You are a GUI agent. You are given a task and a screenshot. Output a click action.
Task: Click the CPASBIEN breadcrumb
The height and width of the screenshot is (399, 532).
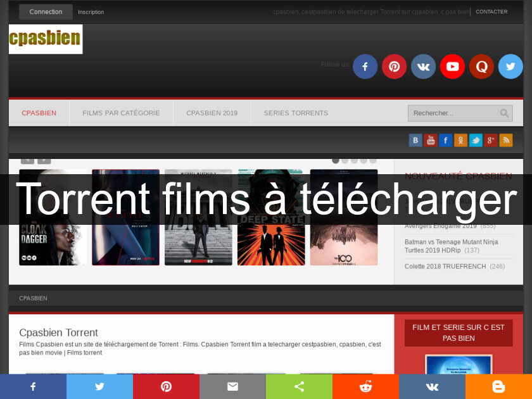click(33, 298)
